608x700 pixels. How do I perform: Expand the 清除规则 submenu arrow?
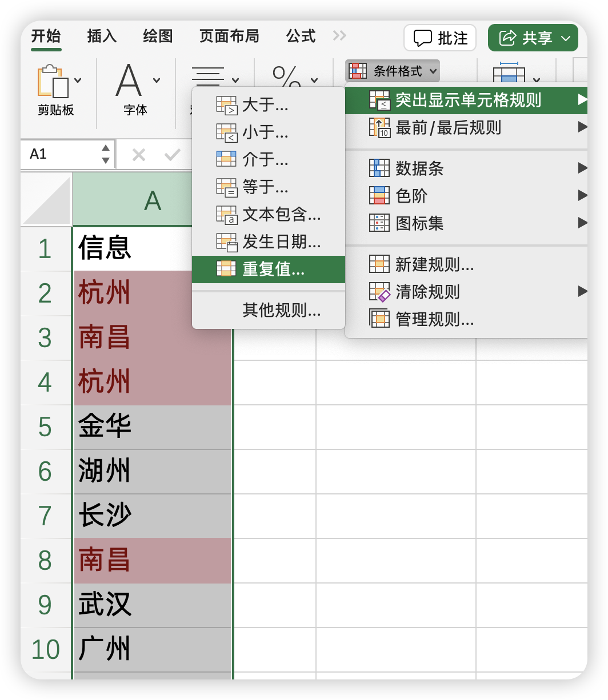(582, 291)
